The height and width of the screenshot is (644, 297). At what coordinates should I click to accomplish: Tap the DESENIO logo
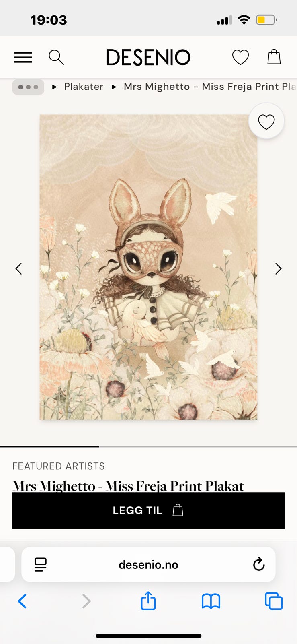148,57
